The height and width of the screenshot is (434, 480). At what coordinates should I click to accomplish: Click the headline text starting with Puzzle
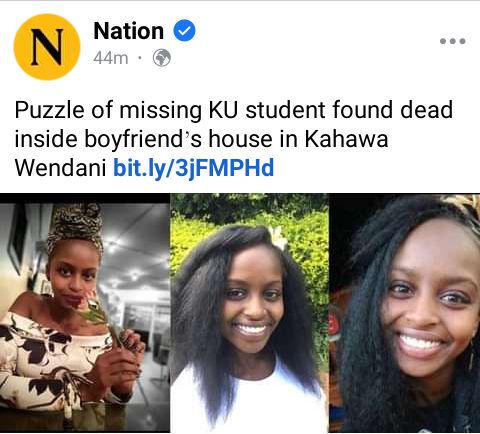pyautogui.click(x=234, y=138)
